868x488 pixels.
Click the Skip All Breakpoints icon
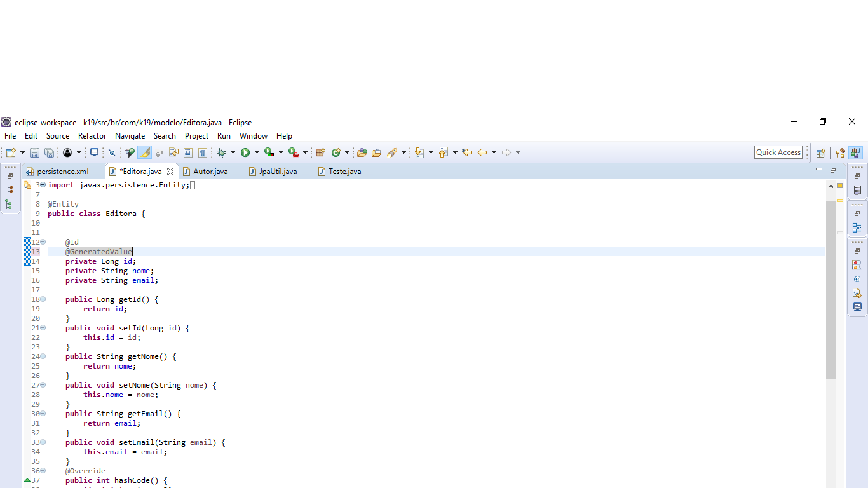[112, 152]
